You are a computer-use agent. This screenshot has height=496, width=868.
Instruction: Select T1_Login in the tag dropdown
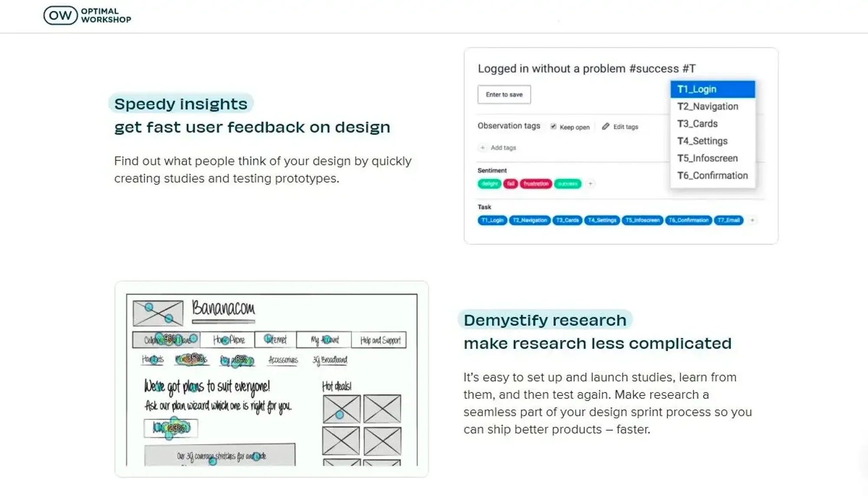pyautogui.click(x=713, y=89)
